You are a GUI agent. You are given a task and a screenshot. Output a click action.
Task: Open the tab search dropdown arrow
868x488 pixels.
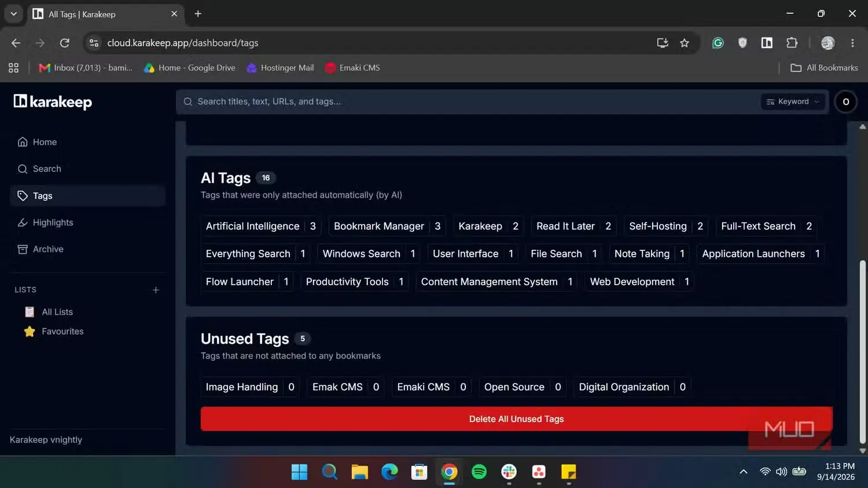click(13, 14)
